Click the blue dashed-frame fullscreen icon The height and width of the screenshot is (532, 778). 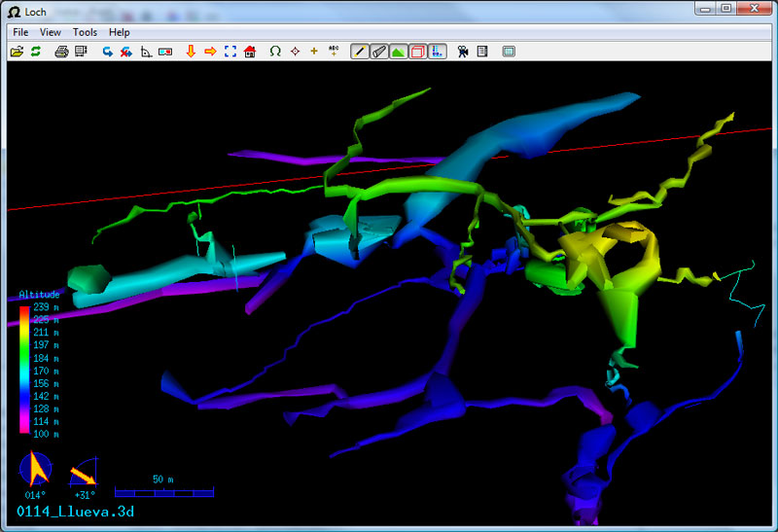click(x=230, y=52)
